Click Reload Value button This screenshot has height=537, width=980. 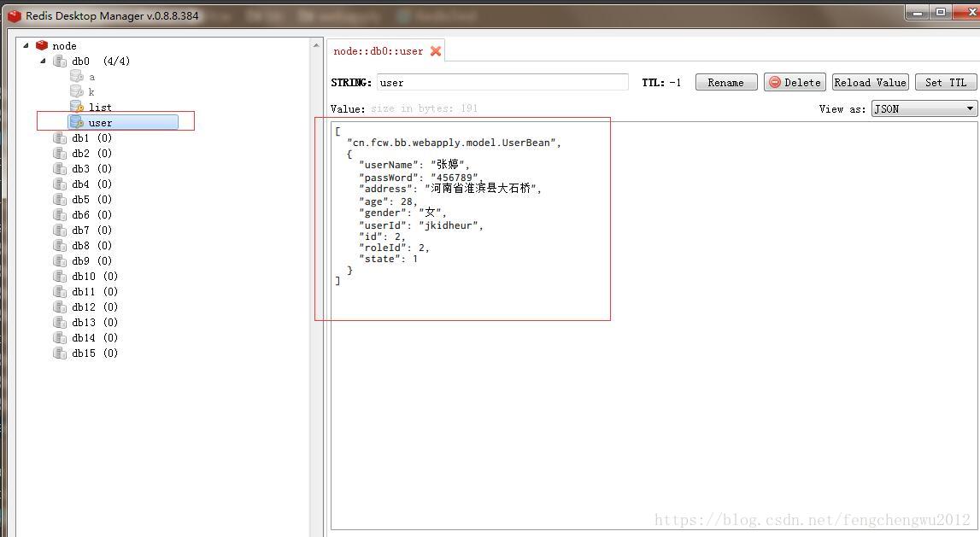871,83
